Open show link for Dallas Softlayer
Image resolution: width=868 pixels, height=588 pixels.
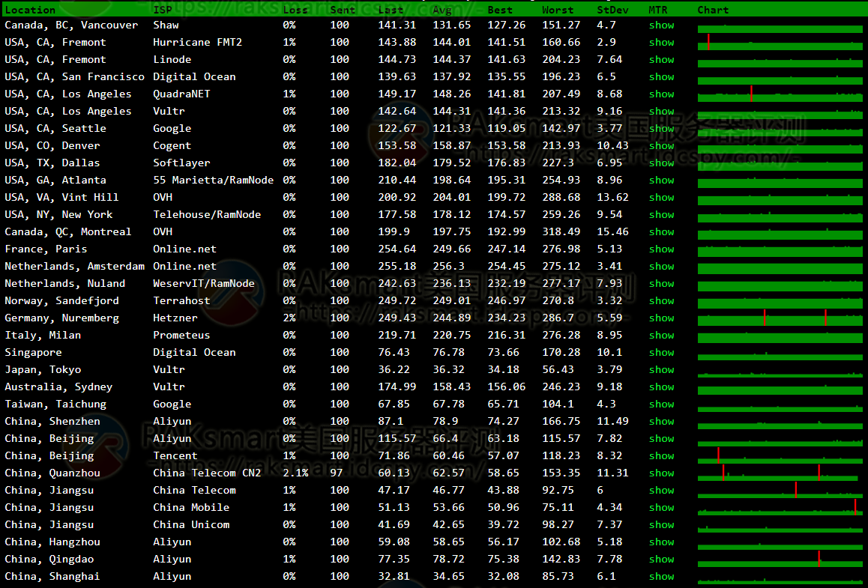click(x=662, y=163)
